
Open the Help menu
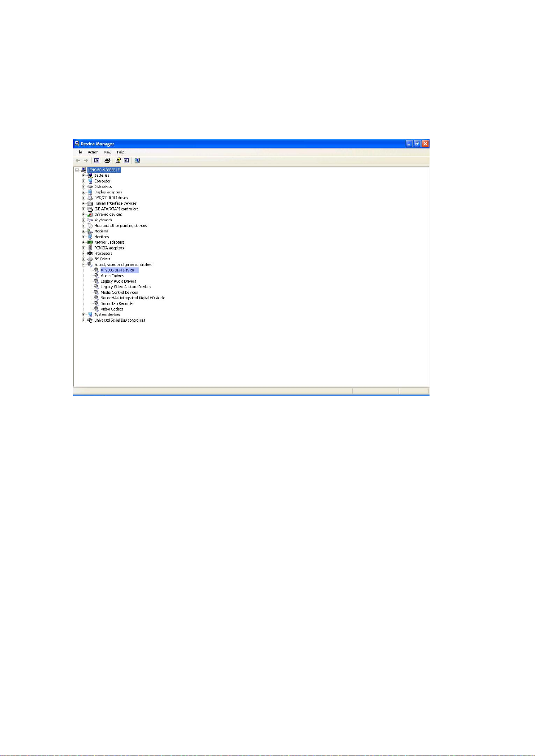[120, 152]
